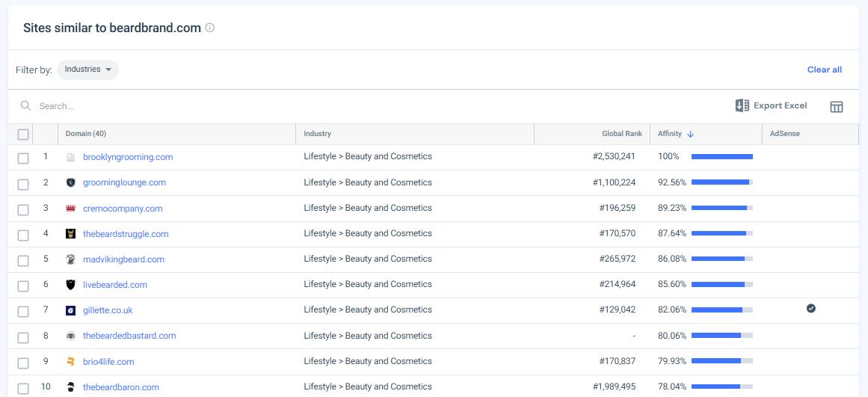Click the info icon beside the page title
The width and height of the screenshot is (868, 397).
coord(210,28)
